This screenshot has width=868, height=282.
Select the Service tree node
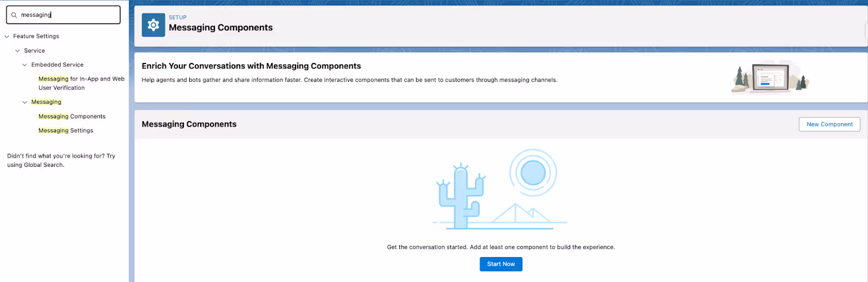(34, 51)
